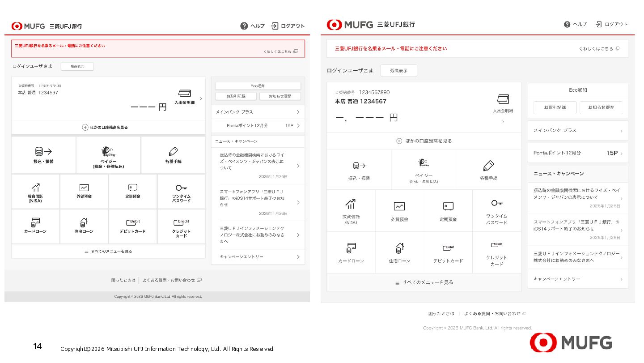644x363 pixels.
Task: Click お取引記録 button in left-hand screen
Action: pyautogui.click(x=236, y=96)
